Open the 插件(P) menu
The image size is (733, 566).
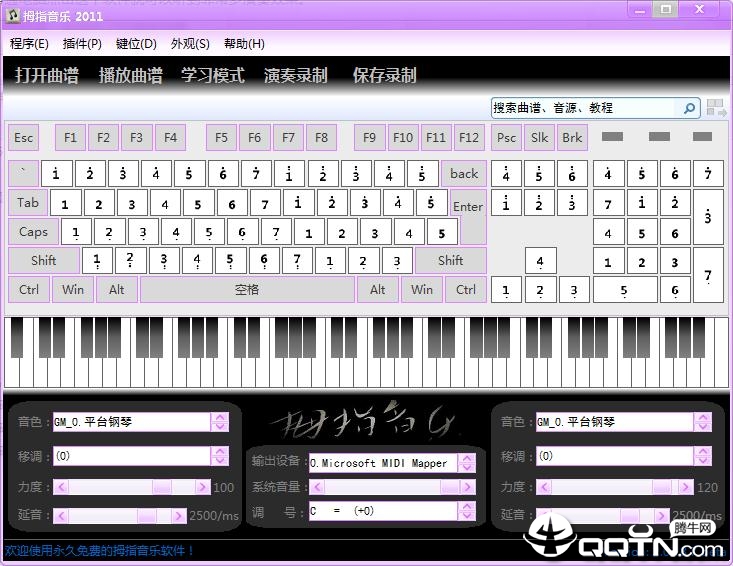point(82,44)
